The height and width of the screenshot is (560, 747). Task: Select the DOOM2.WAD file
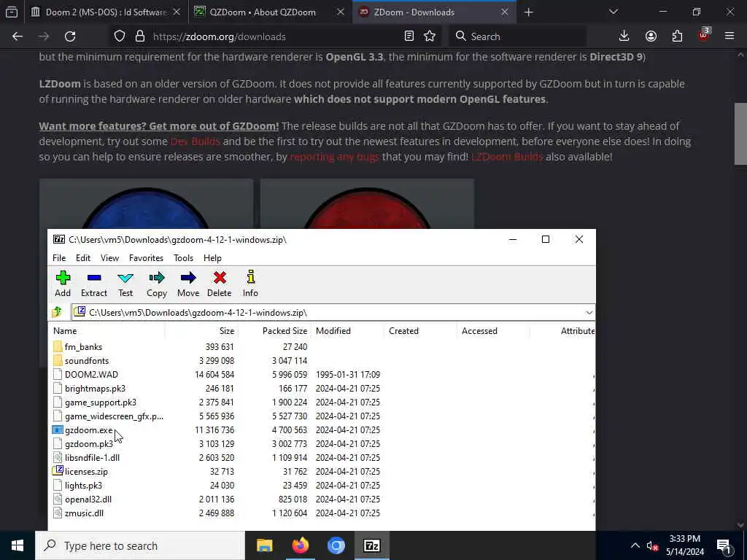pyautogui.click(x=91, y=374)
